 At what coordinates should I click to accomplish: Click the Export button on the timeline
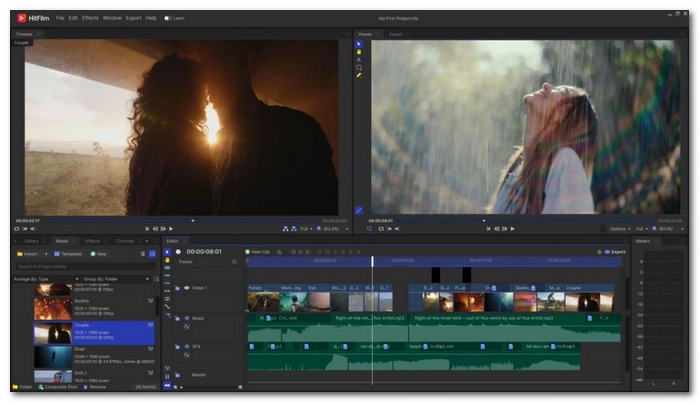click(615, 252)
